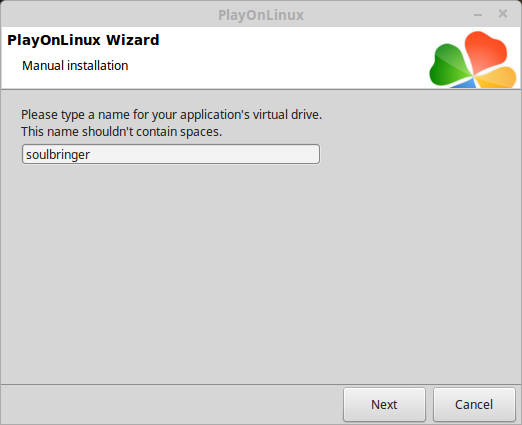Close the PlayOnLinux window
This screenshot has height=425, width=522.
click(x=503, y=14)
